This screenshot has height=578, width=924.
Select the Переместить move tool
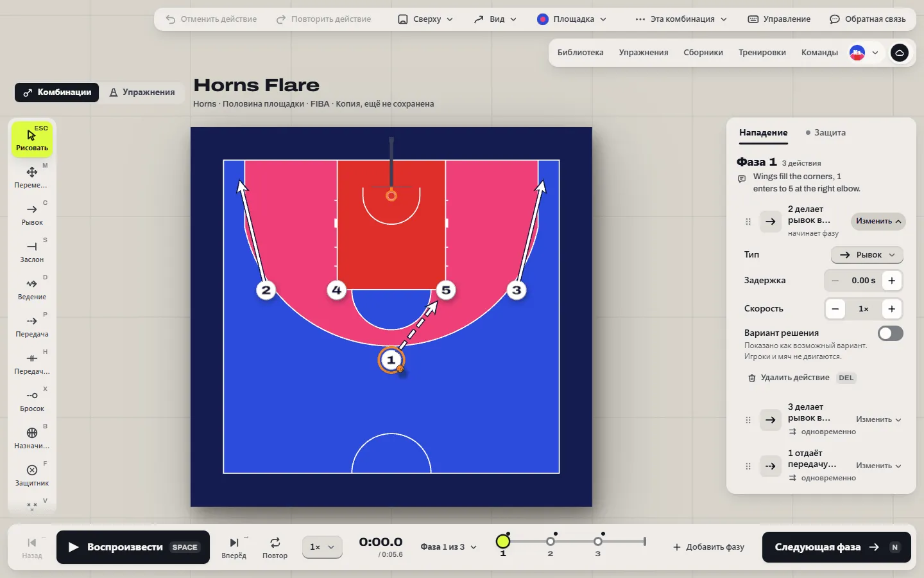click(x=32, y=177)
